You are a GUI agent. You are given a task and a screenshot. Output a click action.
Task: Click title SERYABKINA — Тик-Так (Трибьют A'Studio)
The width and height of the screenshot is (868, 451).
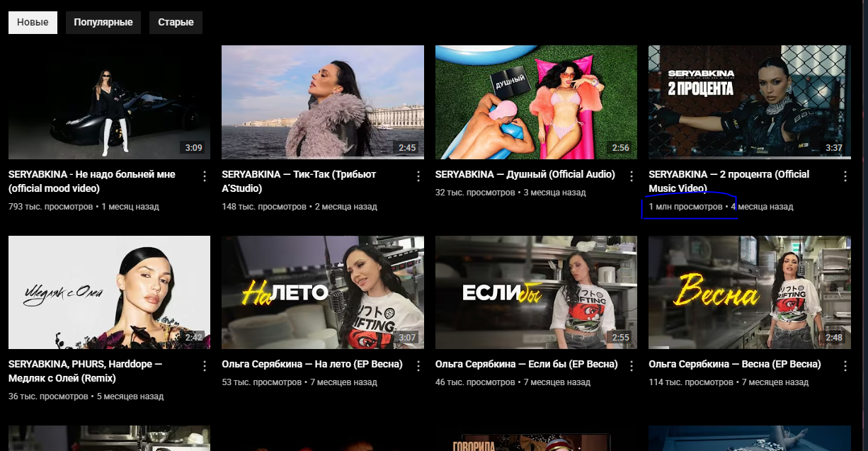tap(299, 181)
